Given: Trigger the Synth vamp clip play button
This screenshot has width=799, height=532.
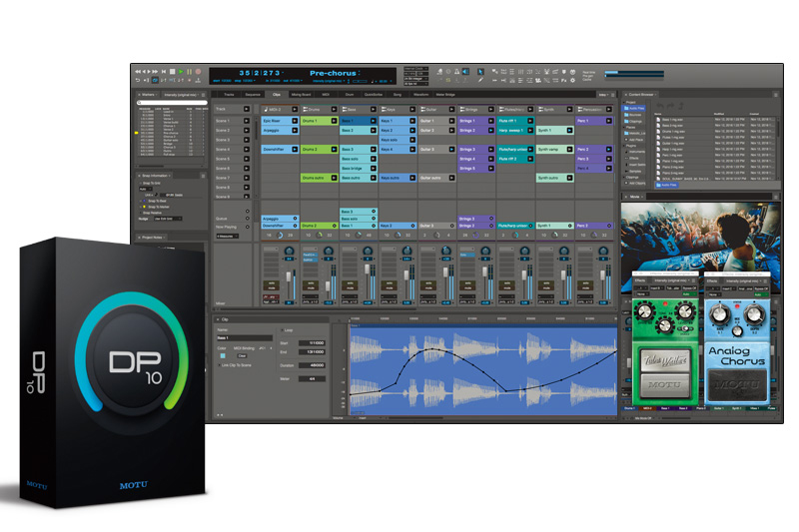Looking at the screenshot, I should 569,149.
